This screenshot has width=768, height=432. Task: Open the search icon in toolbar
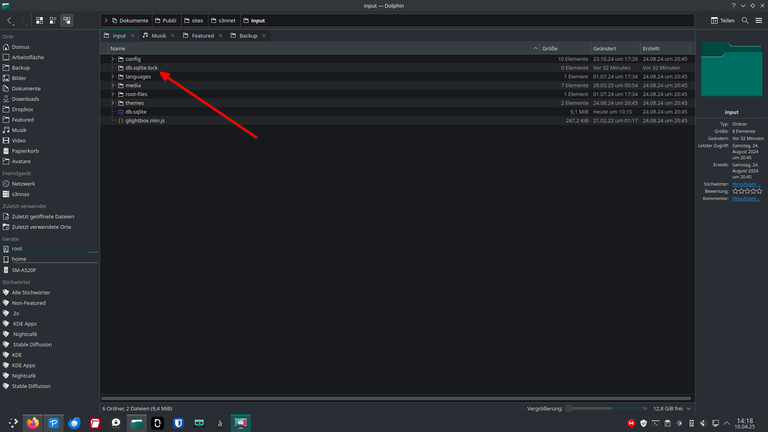pyautogui.click(x=745, y=21)
